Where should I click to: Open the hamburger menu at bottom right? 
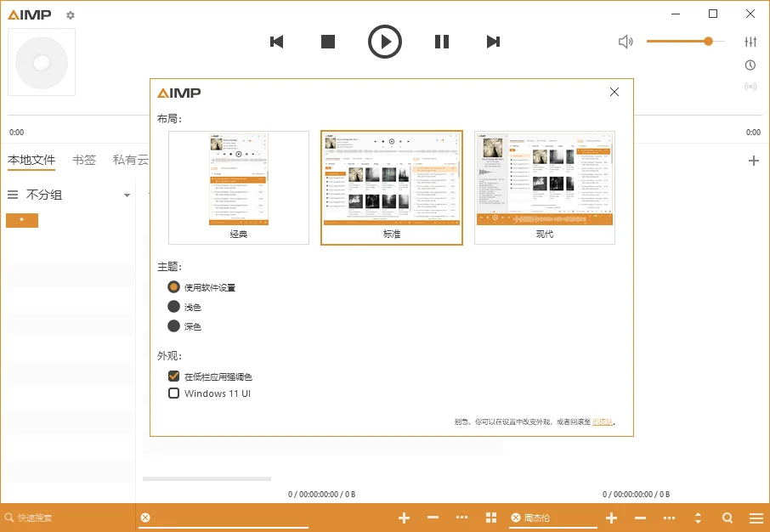point(756,518)
